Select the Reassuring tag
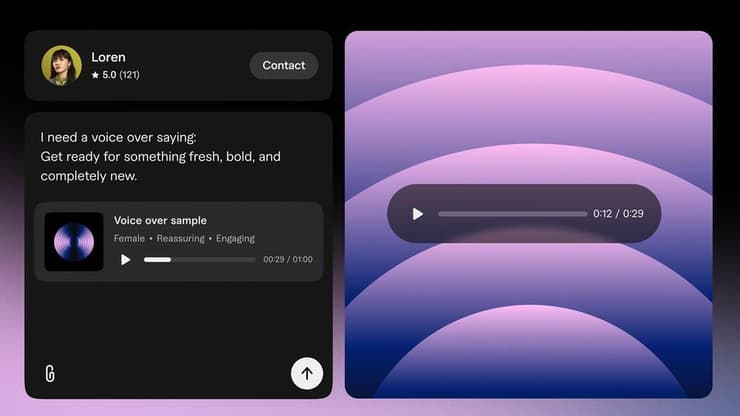 [x=180, y=239]
